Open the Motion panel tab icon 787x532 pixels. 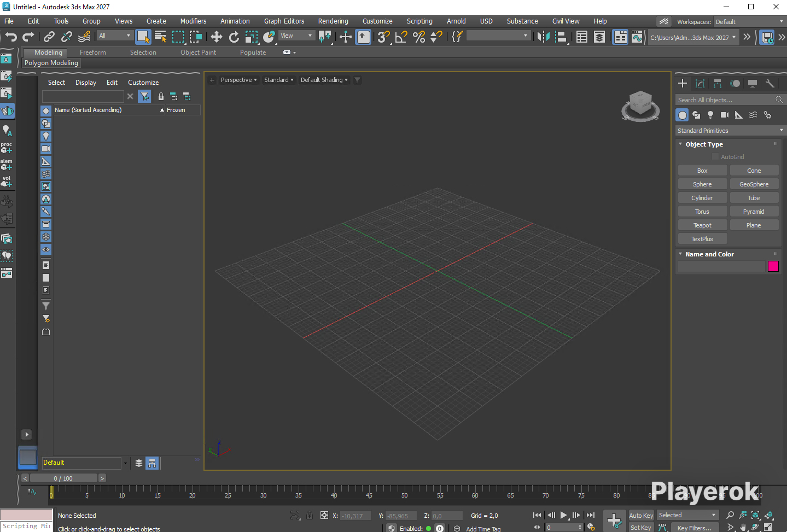(x=735, y=84)
